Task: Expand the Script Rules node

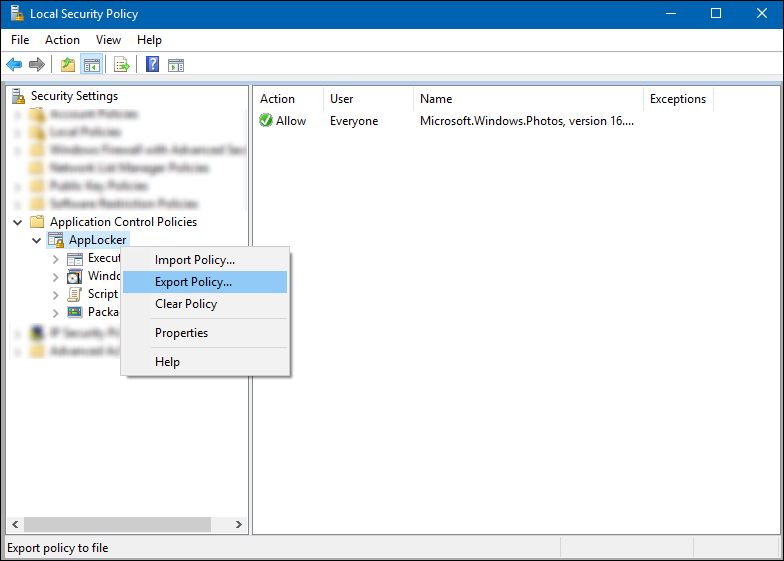Action: click(56, 294)
